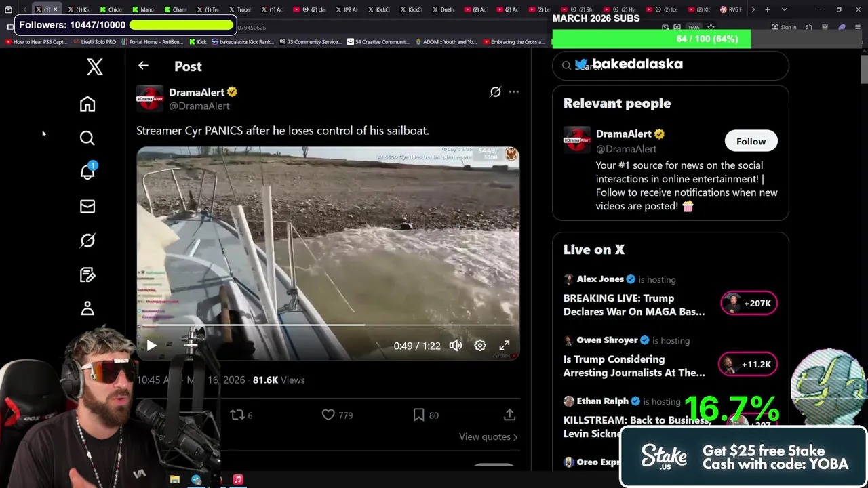Open Profile icon in the X sidebar
868x488 pixels.
point(87,308)
